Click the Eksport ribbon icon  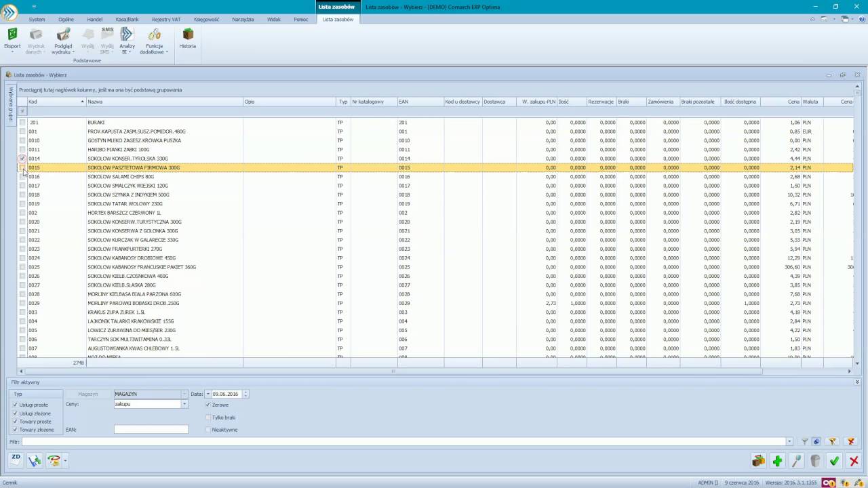coord(12,35)
